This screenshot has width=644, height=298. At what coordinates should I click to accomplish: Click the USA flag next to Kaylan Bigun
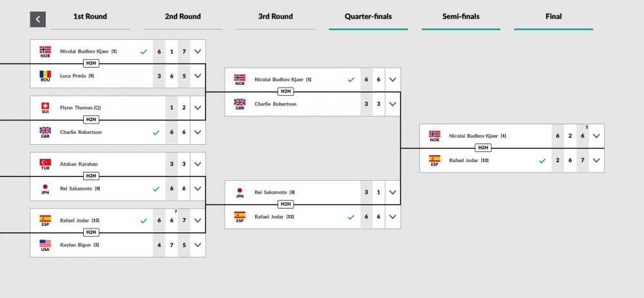45,243
